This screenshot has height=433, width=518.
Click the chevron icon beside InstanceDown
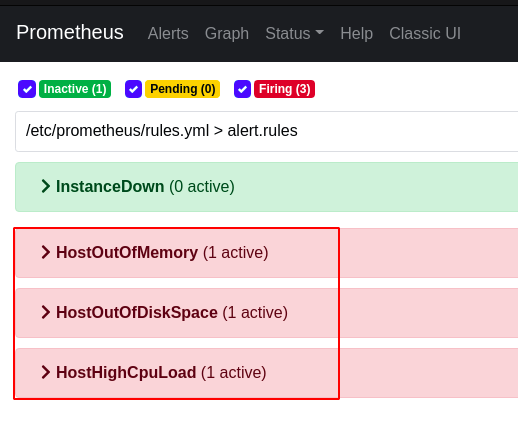point(46,186)
